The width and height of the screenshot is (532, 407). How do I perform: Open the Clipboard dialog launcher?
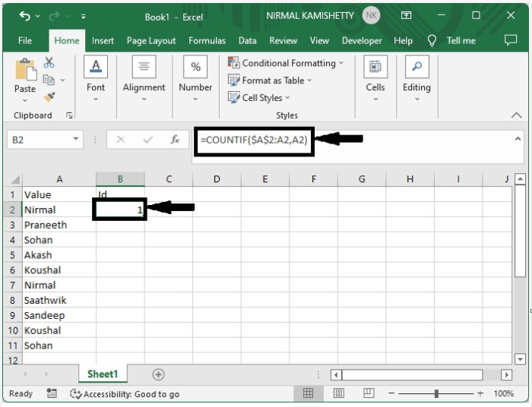[x=69, y=115]
